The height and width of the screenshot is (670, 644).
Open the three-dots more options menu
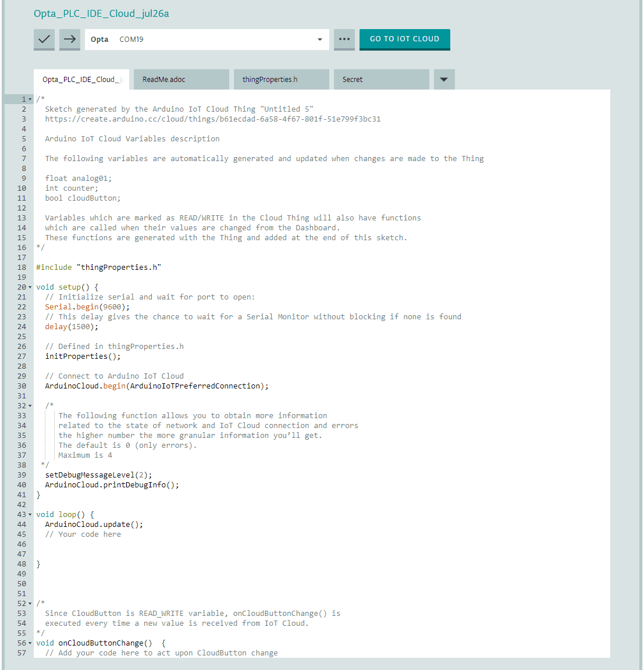pos(344,39)
